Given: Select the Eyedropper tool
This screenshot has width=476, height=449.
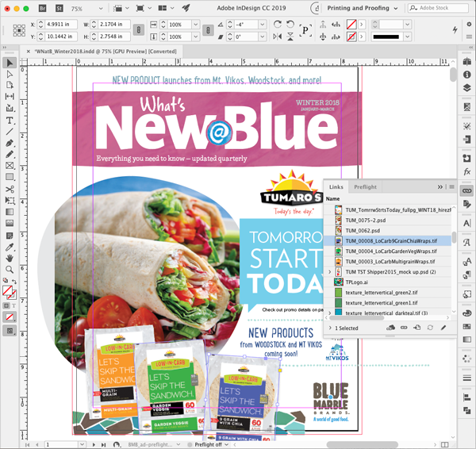Looking at the screenshot, I should (x=10, y=248).
